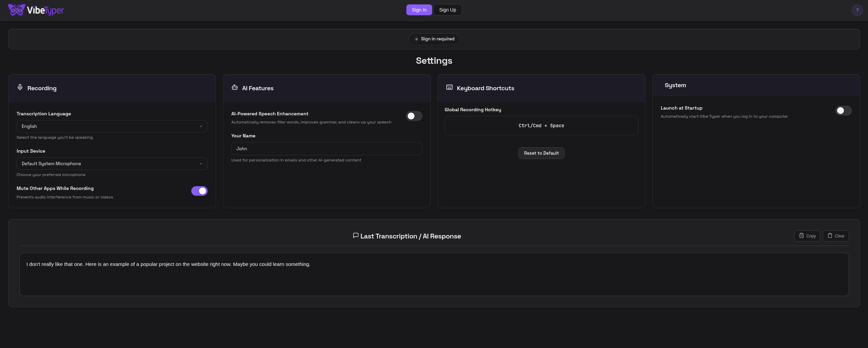
Task: Click the Your Name text field
Action: tap(327, 149)
